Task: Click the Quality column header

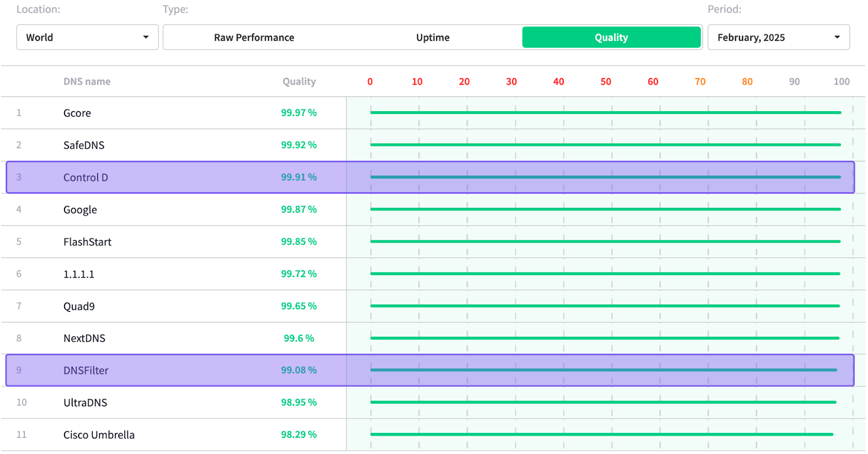Action: [299, 81]
